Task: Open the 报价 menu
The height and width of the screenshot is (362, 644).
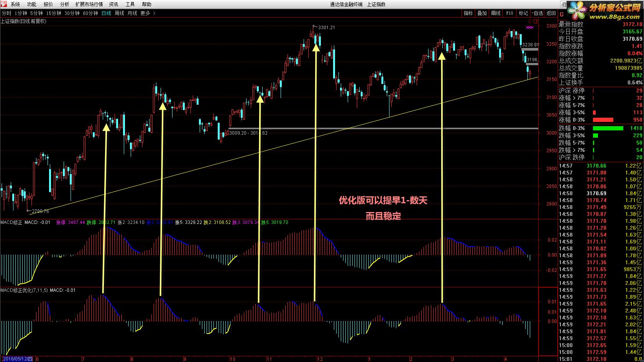Action: (48, 4)
